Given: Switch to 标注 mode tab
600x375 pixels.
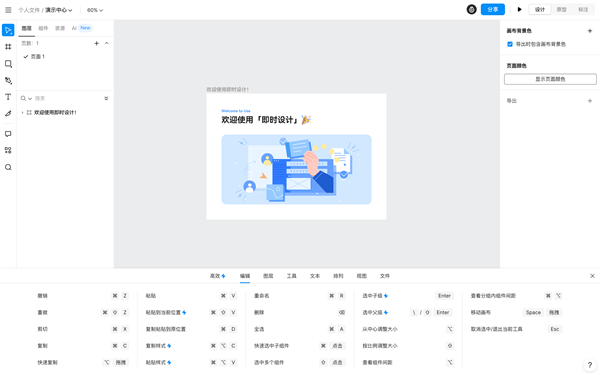Looking at the screenshot, I should (x=583, y=10).
